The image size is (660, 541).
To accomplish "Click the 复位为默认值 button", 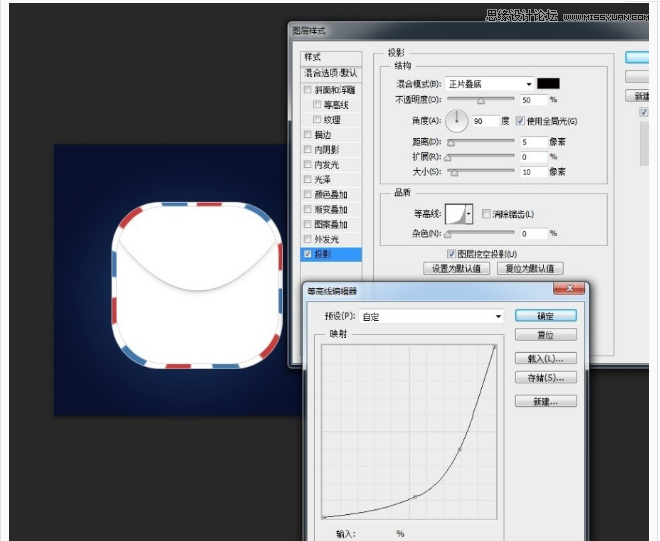I will pos(530,268).
